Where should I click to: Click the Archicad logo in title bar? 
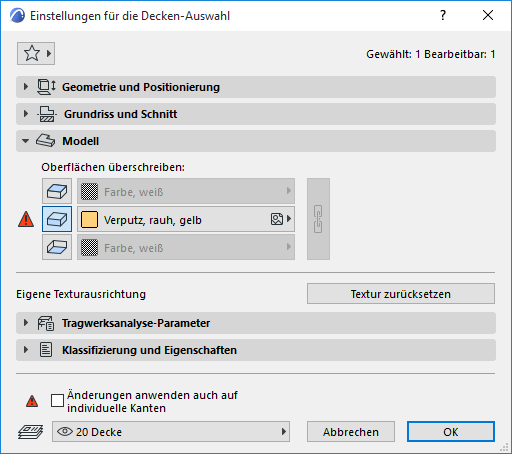pyautogui.click(x=17, y=16)
